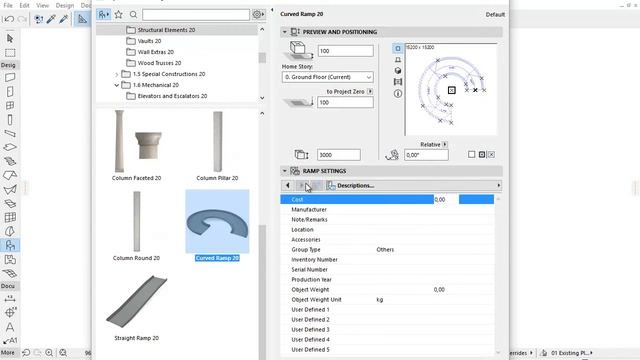Click the rotation angle field 0,00°
The image size is (640, 360).
(x=426, y=155)
